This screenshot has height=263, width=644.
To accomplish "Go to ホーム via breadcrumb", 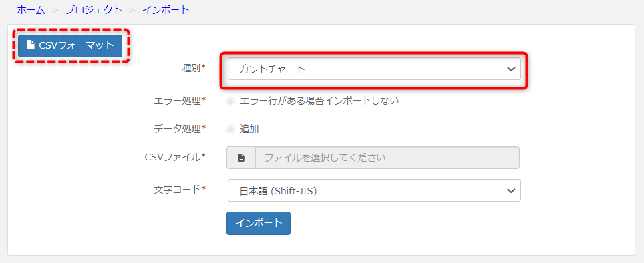I will (x=31, y=10).
